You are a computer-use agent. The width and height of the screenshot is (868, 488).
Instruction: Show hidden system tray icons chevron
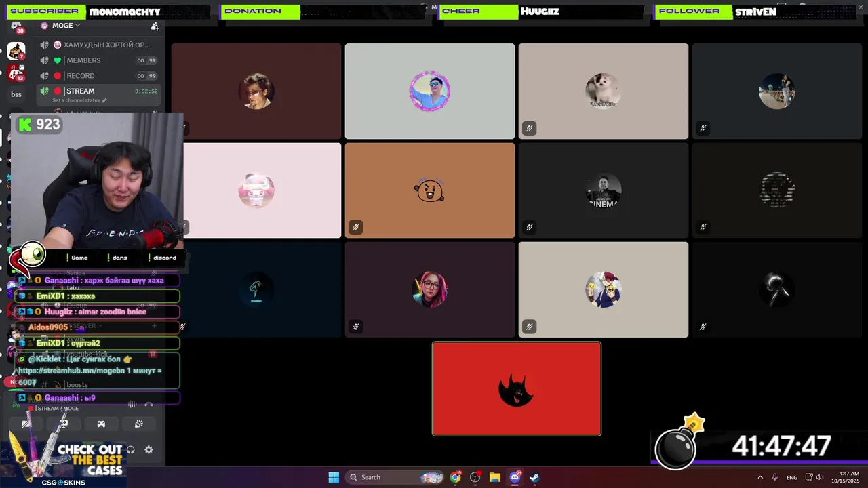tap(760, 477)
